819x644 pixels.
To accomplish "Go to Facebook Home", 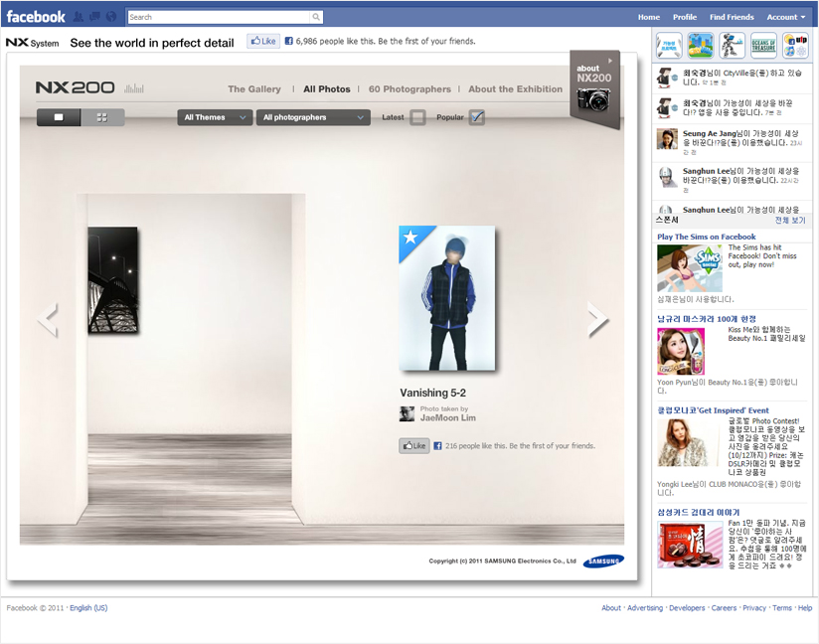I will pyautogui.click(x=649, y=17).
